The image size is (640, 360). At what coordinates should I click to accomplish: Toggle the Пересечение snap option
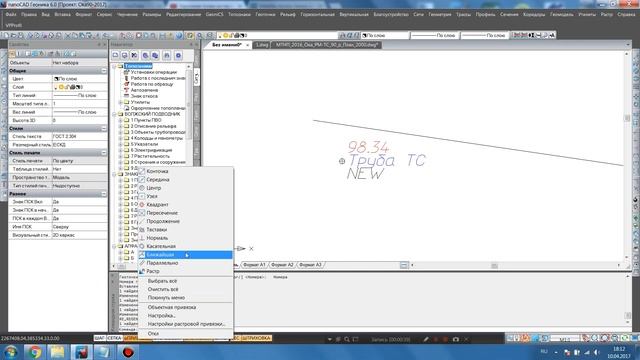[x=186, y=213]
